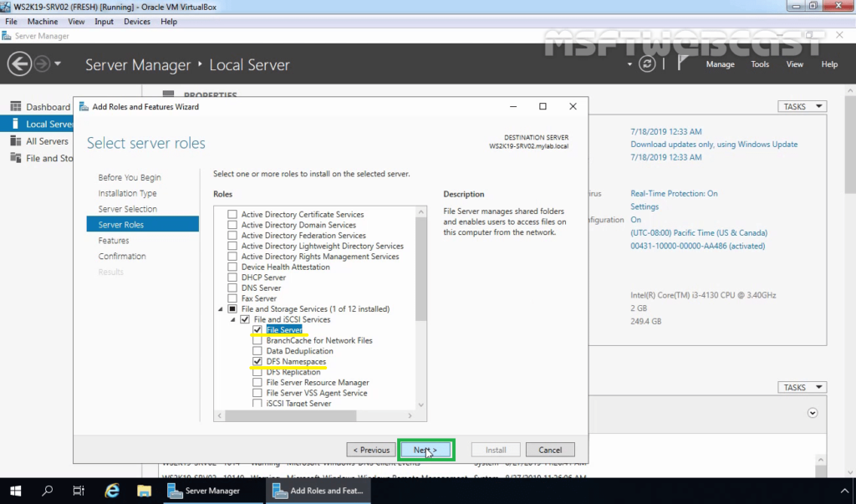
Task: Open the Server Manager Manage menu
Action: point(720,64)
